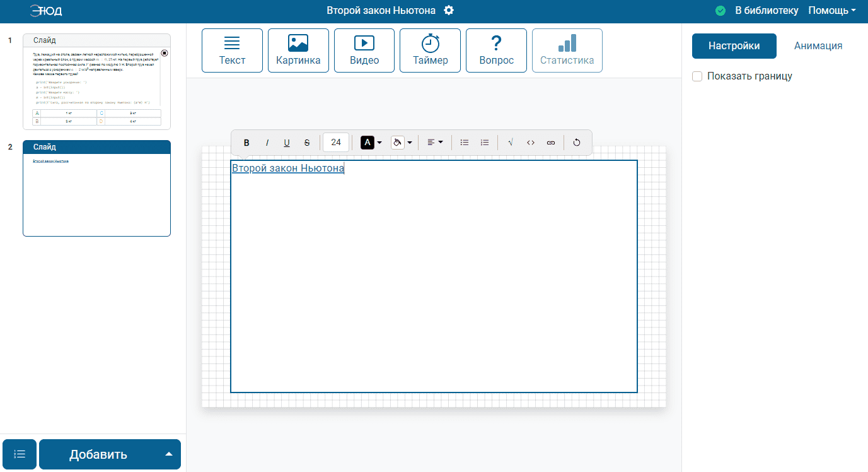Open the fill color dropdown arrow
Image resolution: width=868 pixels, height=472 pixels.
[410, 143]
